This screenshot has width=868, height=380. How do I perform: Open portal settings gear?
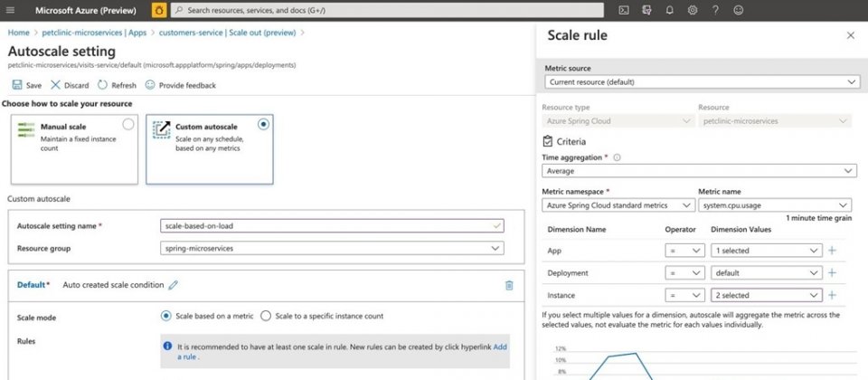[692, 10]
